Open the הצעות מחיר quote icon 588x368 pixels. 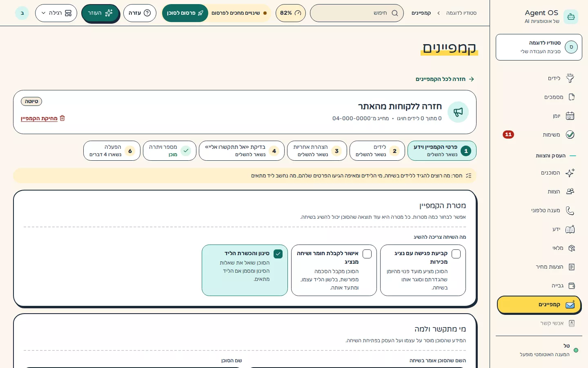point(571,267)
